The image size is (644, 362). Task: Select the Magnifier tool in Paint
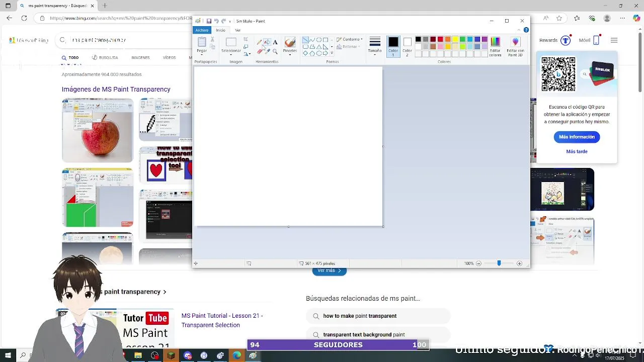[x=275, y=51]
